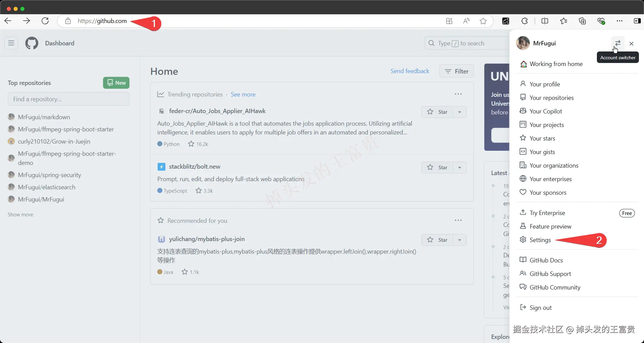Image resolution: width=644 pixels, height=343 pixels.
Task: Open Your stars from the menu
Action: [x=577, y=138]
